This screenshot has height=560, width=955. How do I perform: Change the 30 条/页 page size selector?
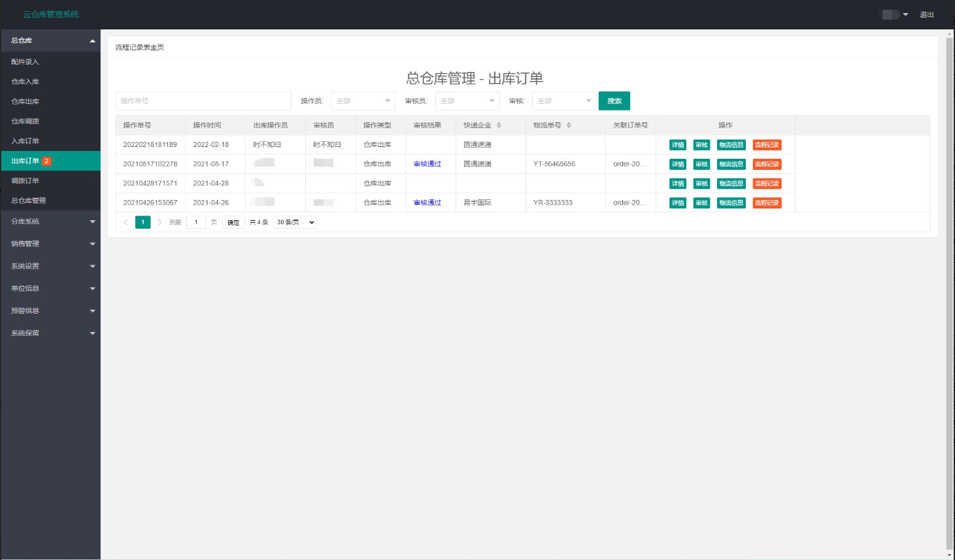point(295,222)
